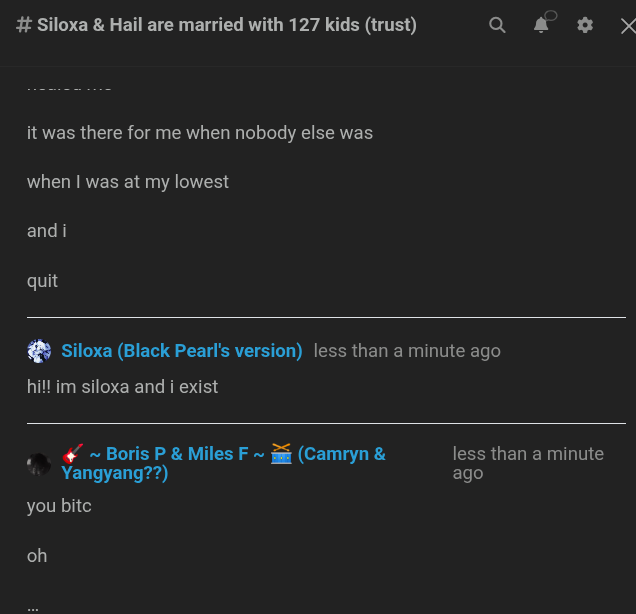Image resolution: width=636 pixels, height=614 pixels.
Task: Click the hash icon beside the channel title
Action: [23, 25]
